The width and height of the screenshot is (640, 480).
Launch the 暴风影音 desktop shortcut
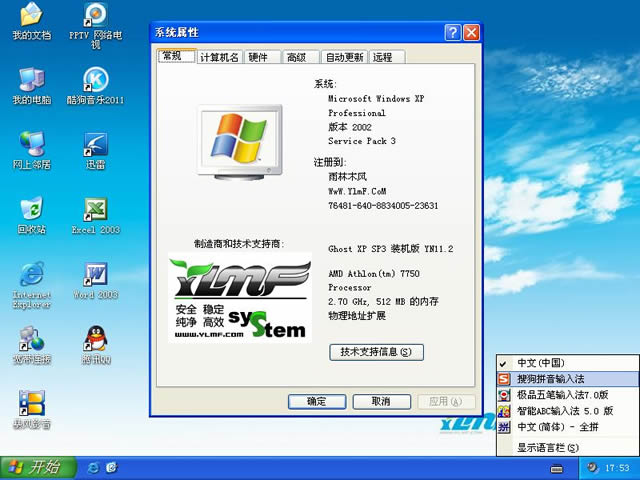point(31,409)
